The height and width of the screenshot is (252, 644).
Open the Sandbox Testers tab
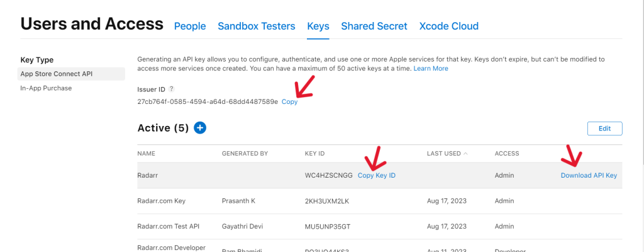[257, 26]
